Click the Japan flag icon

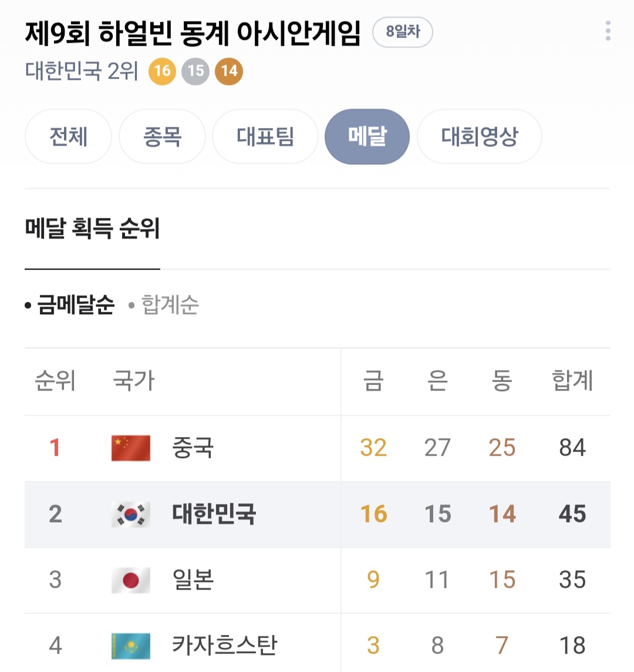coord(131,580)
